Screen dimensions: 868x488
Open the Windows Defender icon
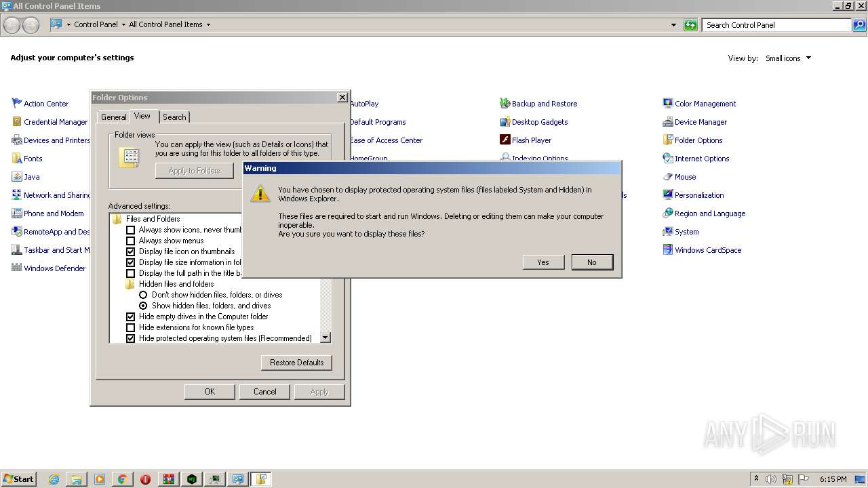coord(17,268)
